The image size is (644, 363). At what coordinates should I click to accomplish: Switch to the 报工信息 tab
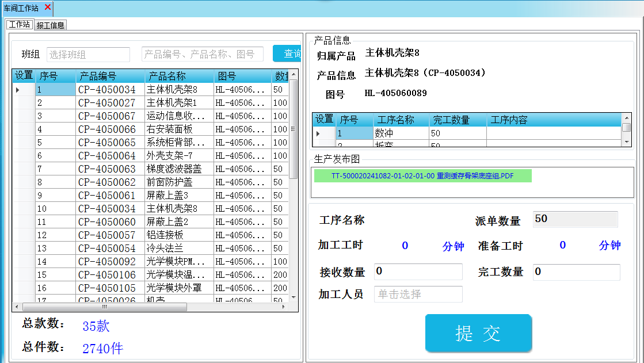point(51,25)
